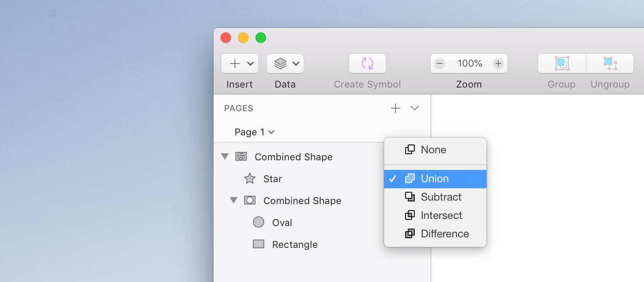Open the Data layers-stack dropdown
Screen dimensions: 644x282
pyautogui.click(x=285, y=63)
